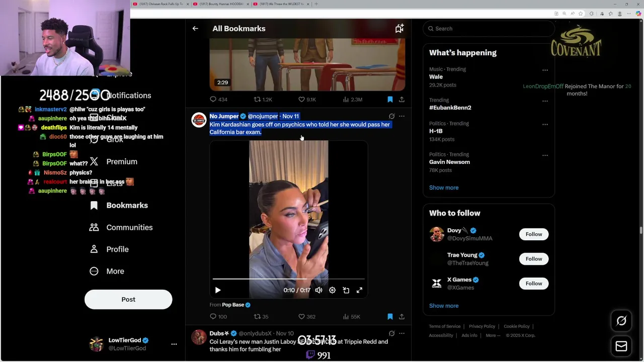Viewport: 644px width, 362px height.
Task: Share the No Jumper post
Action: click(x=401, y=317)
